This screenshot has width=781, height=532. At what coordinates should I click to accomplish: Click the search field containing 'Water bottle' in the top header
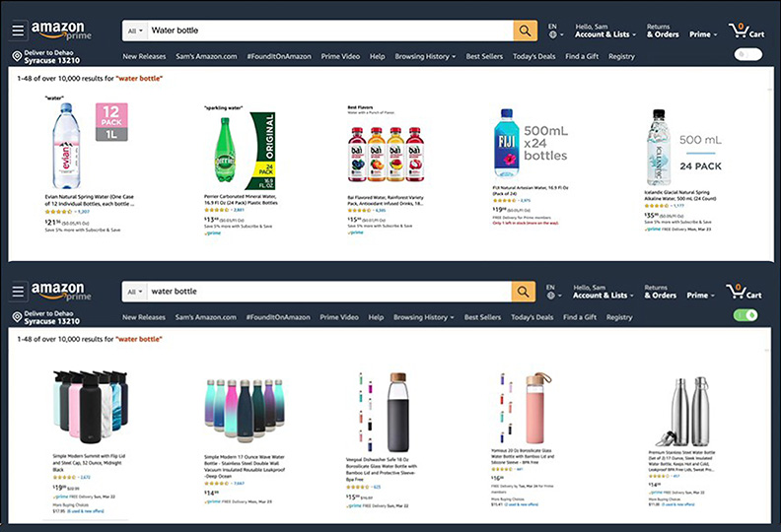pos(330,31)
